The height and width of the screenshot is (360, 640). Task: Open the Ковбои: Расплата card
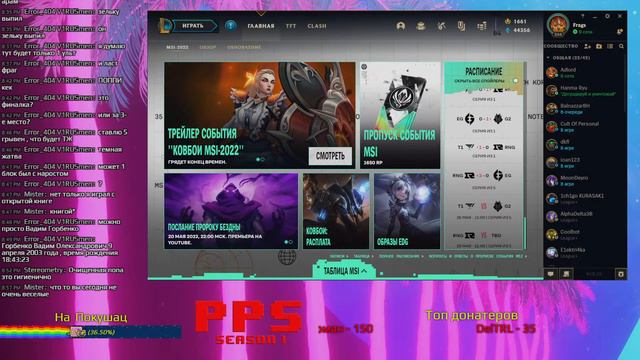336,211
